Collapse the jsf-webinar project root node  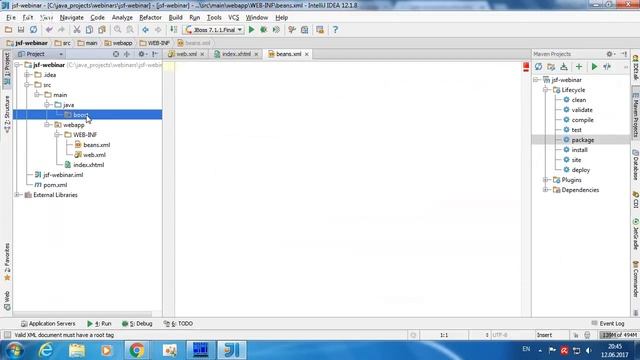pyautogui.click(x=18, y=65)
